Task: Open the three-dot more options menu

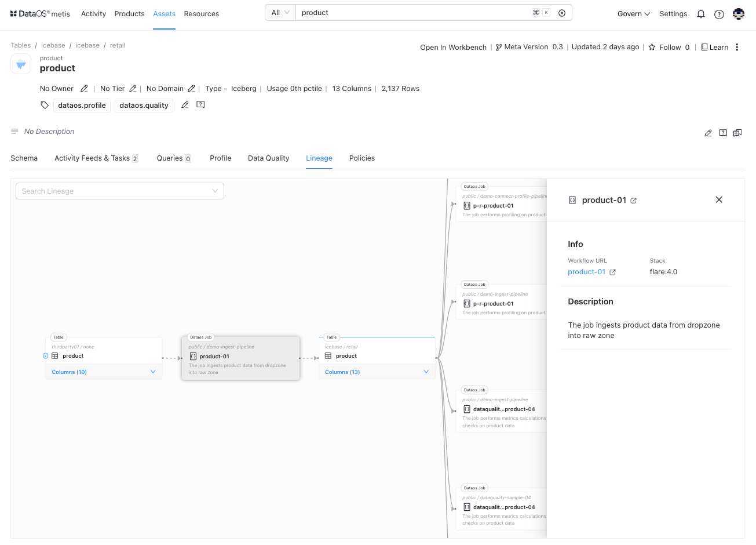Action: (x=737, y=48)
